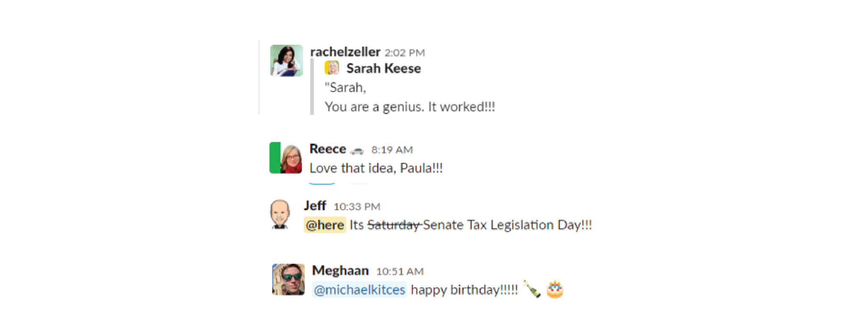Click the "You are a genius" quoted text
This screenshot has height=325, width=868.
tap(409, 107)
